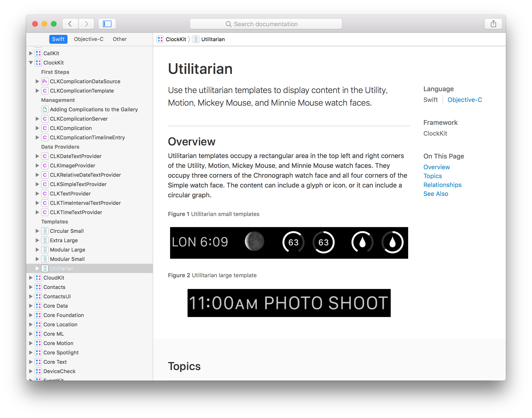
Task: Click the CallKit framework icon
Action: click(x=38, y=53)
